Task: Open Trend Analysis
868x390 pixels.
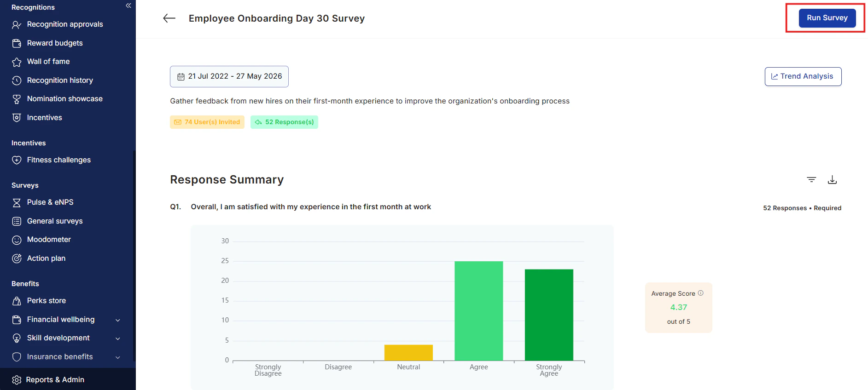Action: pos(803,76)
